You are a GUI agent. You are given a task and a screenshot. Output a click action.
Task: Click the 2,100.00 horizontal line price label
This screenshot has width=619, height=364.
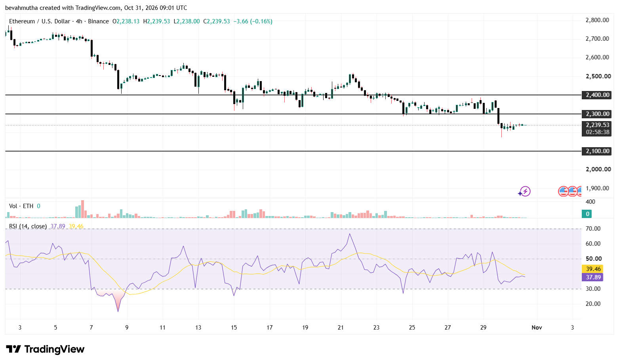(597, 151)
